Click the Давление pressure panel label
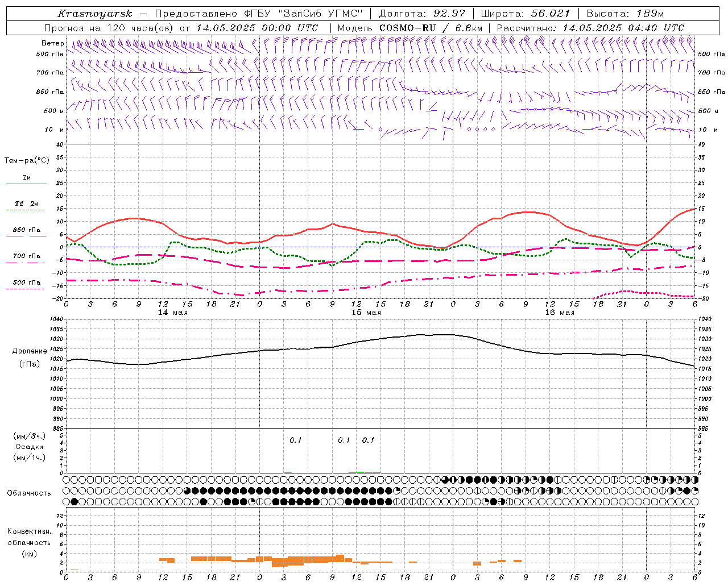 (30, 351)
